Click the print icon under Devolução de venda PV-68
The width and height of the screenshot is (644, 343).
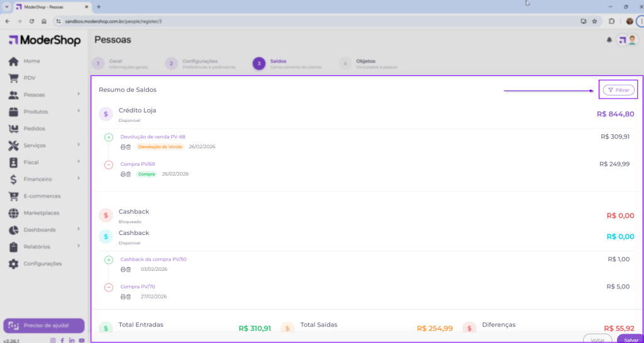tap(123, 147)
